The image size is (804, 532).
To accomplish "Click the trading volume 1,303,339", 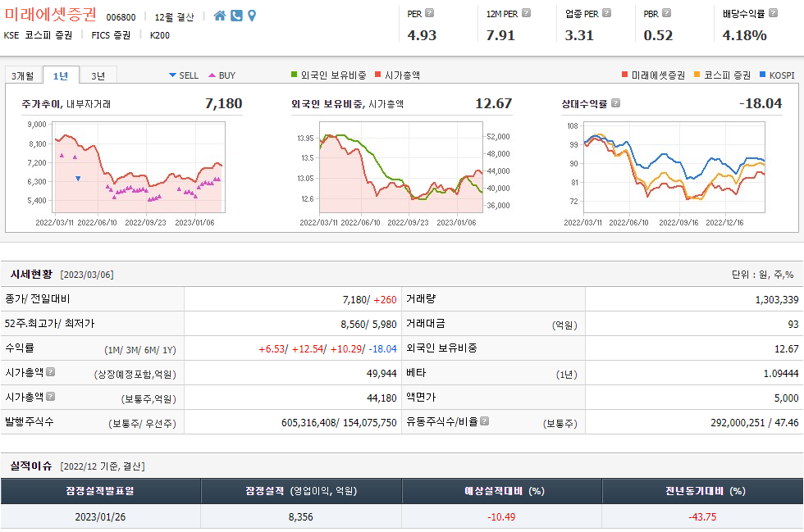I will click(777, 300).
